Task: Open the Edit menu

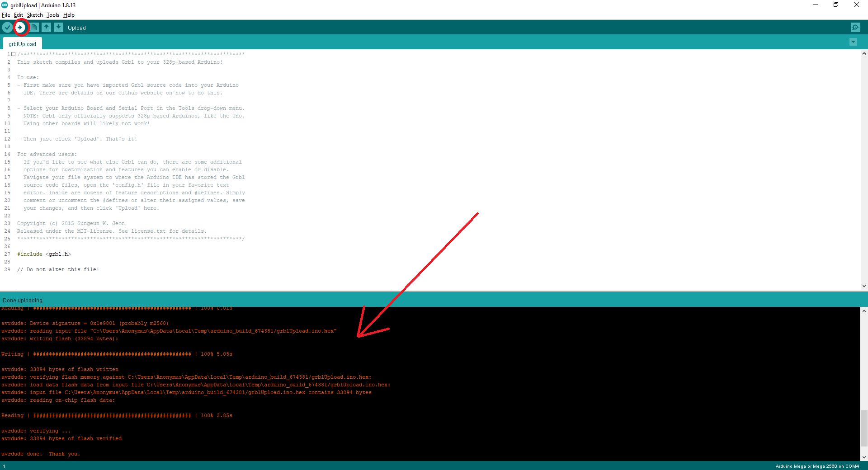Action: [18, 15]
